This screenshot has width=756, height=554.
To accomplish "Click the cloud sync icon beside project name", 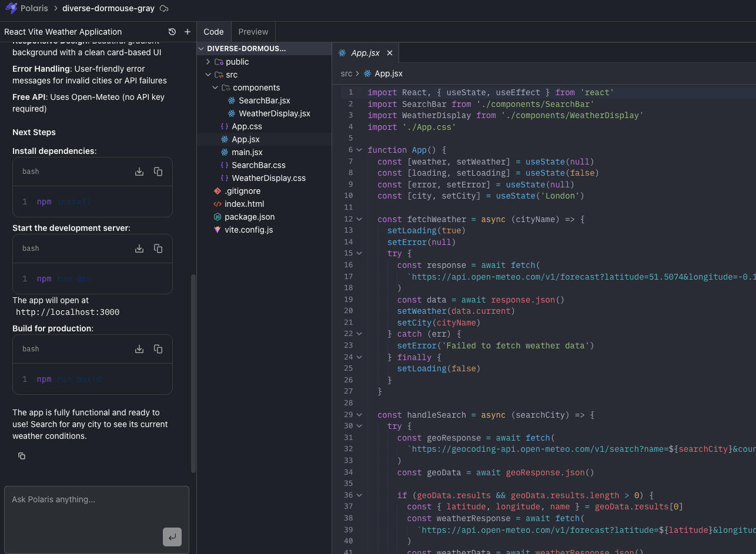I will (164, 9).
